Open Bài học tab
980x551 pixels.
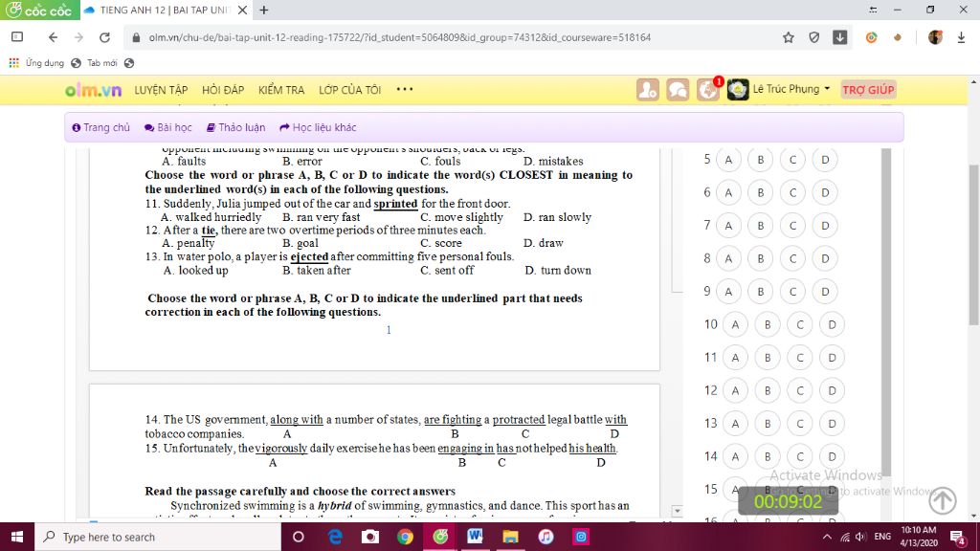168,127
